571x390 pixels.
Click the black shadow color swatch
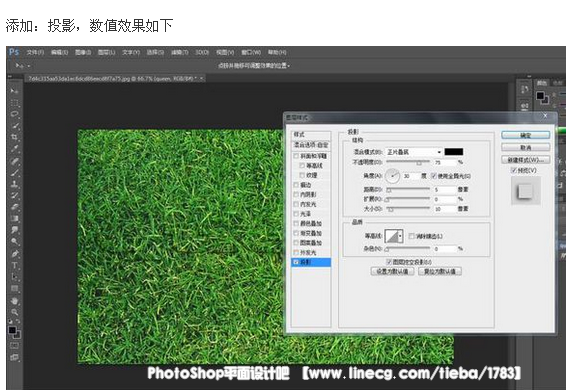tap(454, 152)
